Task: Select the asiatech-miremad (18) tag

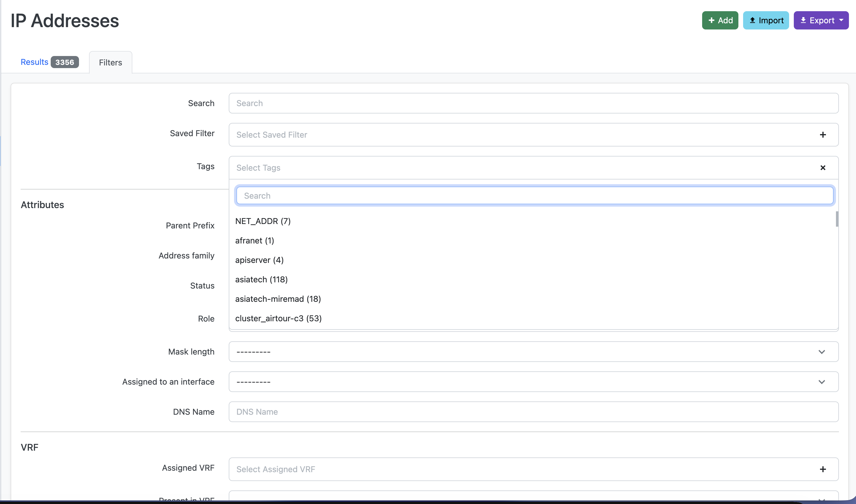Action: (278, 299)
